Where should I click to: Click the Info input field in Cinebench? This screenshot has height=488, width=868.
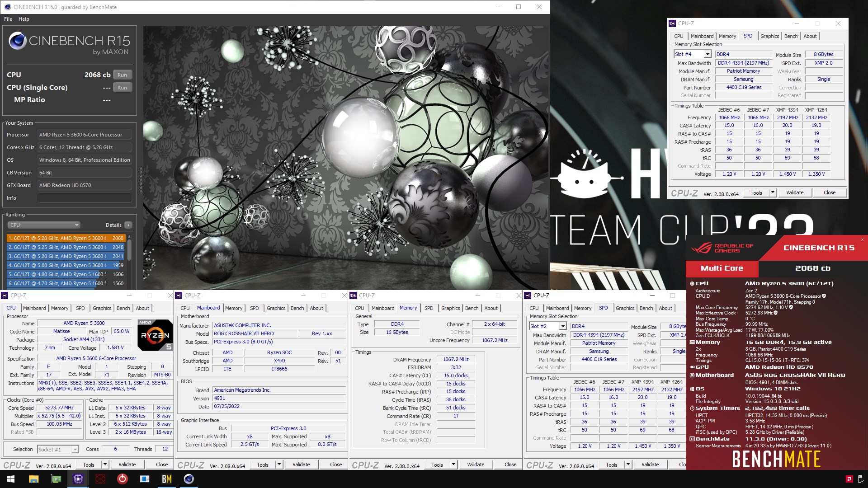click(x=85, y=198)
